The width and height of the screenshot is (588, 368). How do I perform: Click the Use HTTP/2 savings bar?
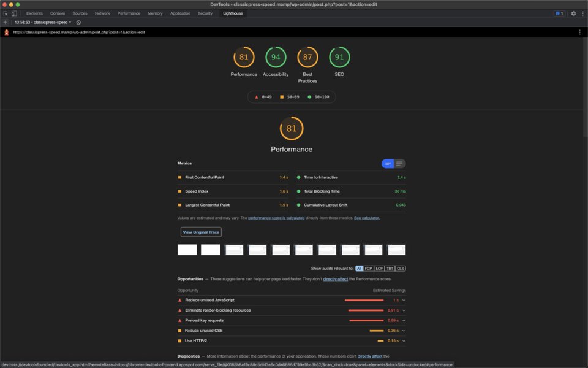[380, 341]
